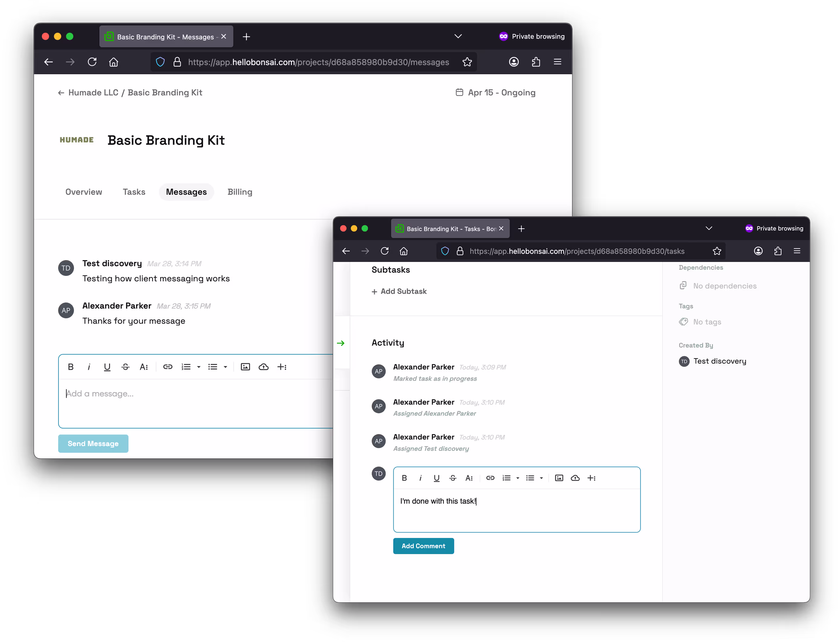Click No dependencies in the task sidebar

(718, 286)
